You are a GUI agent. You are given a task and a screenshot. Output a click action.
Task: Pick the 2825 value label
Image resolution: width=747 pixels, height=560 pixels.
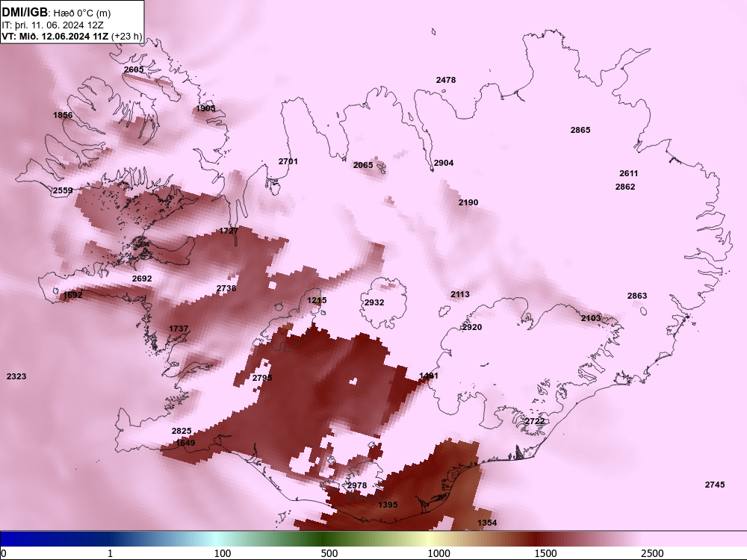(182, 431)
